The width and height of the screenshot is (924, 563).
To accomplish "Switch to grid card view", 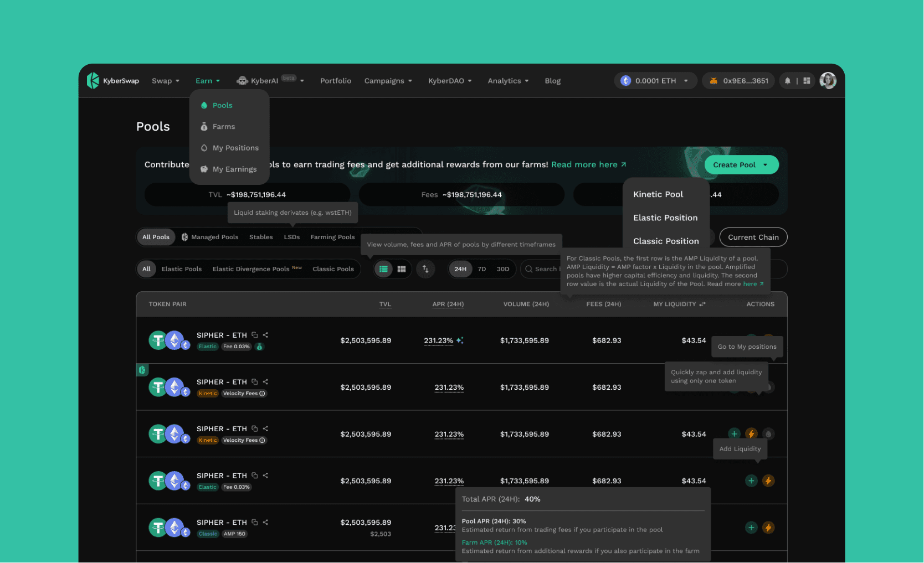I will 402,269.
